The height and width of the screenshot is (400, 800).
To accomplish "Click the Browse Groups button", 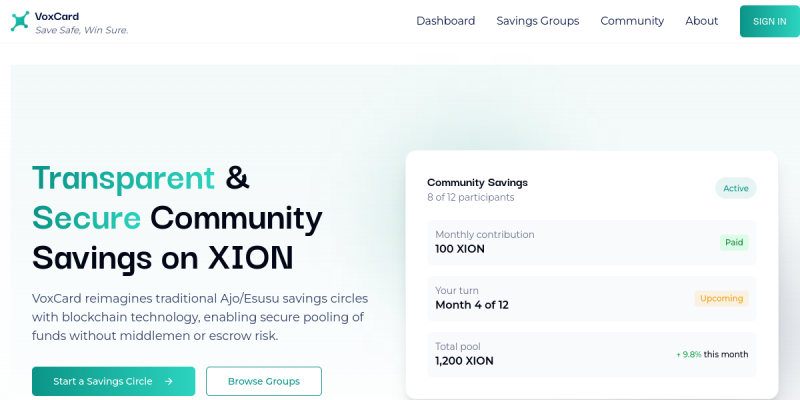I will [x=263, y=381].
